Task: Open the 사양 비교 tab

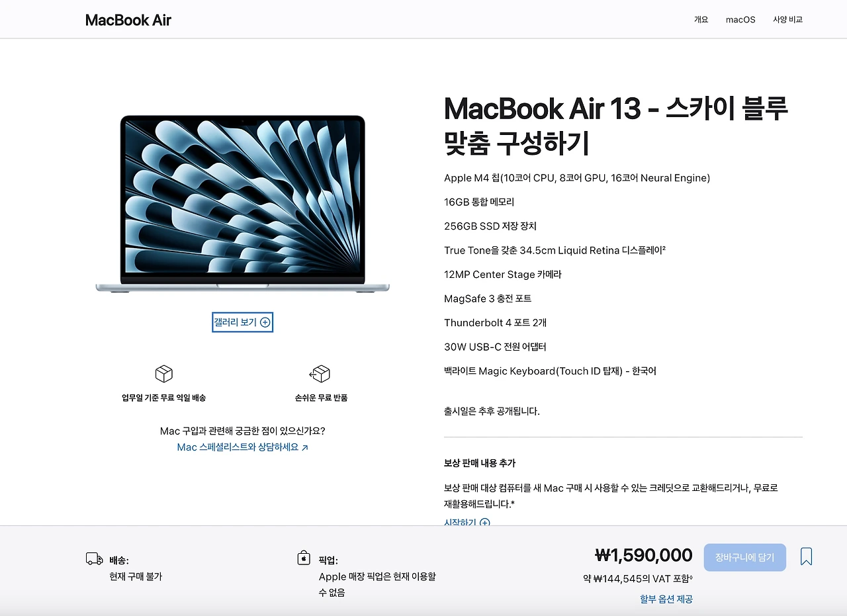Action: tap(787, 19)
